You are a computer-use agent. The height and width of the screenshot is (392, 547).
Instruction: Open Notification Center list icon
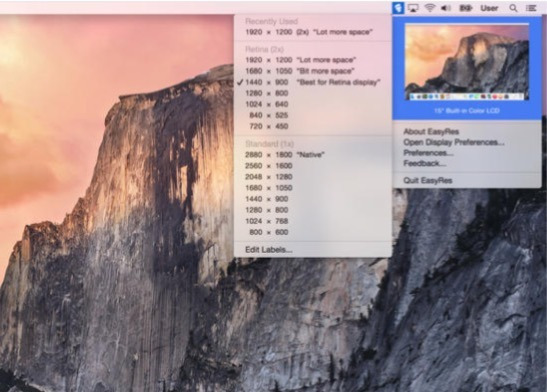[531, 8]
